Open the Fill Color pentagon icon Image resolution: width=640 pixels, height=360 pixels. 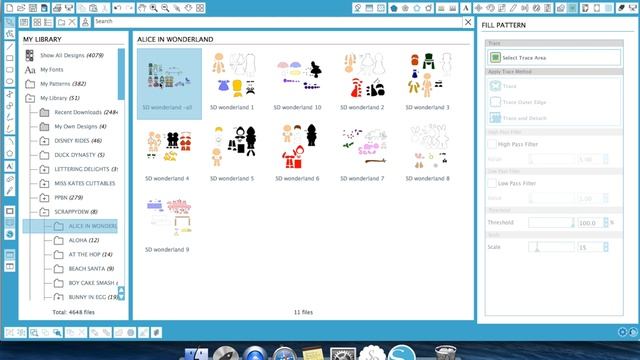point(393,8)
